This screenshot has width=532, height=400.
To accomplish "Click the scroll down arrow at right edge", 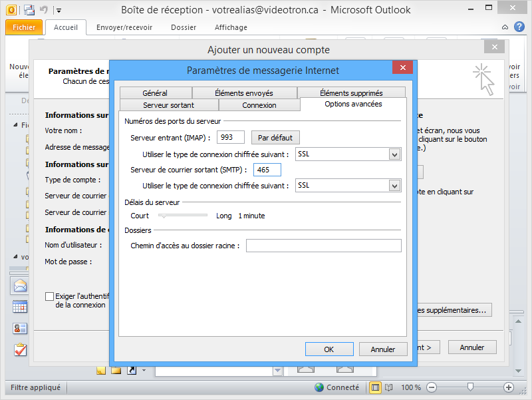I will tap(518, 371).
